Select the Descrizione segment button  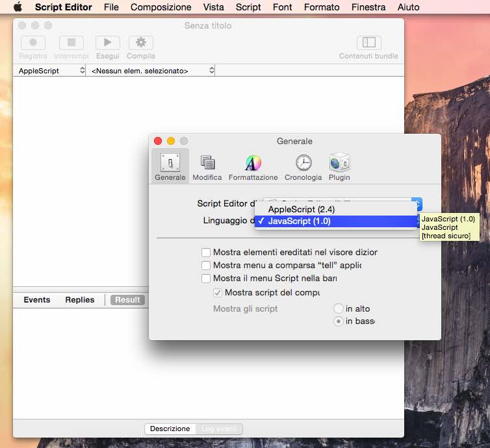(x=170, y=429)
